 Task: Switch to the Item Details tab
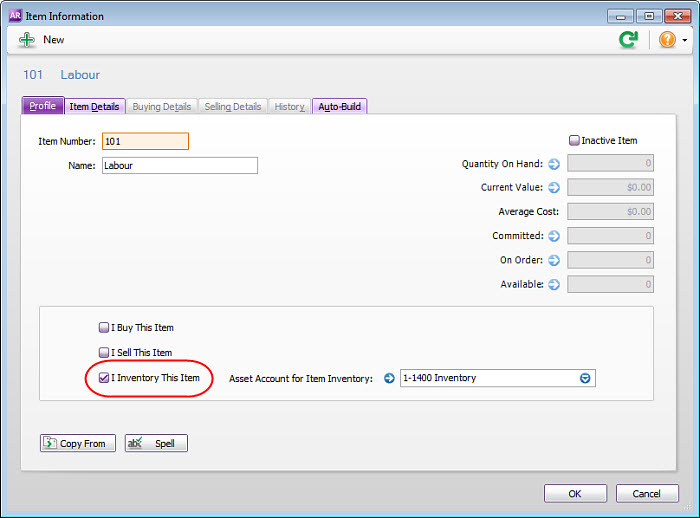[94, 107]
